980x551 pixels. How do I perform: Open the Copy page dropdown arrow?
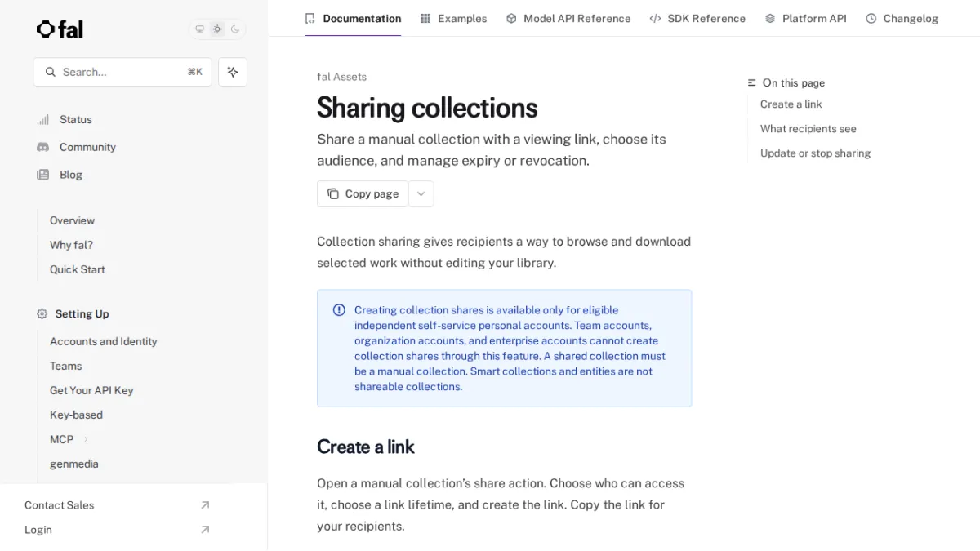point(421,193)
